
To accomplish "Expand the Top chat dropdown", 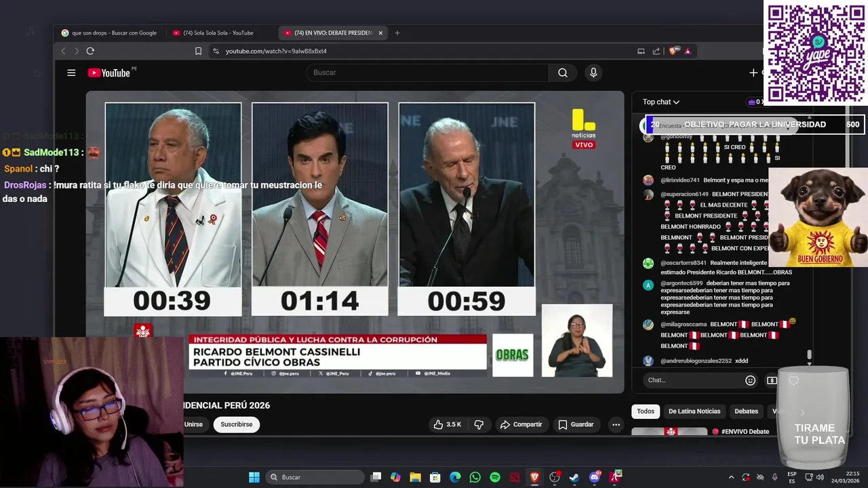I will point(661,102).
